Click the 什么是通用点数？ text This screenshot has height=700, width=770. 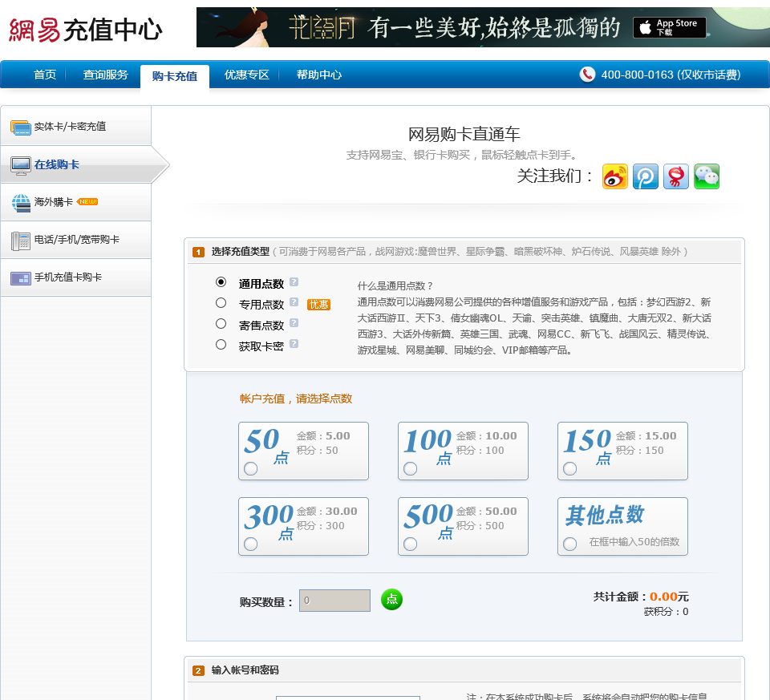[x=395, y=285]
